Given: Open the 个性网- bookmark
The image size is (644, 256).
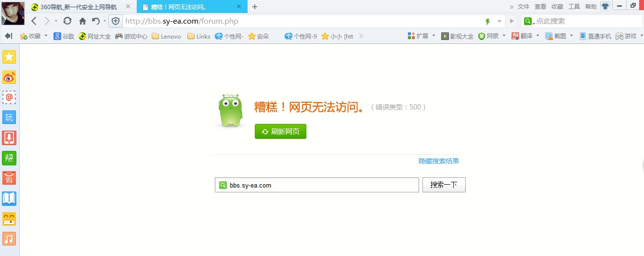Looking at the screenshot, I should pyautogui.click(x=229, y=36).
